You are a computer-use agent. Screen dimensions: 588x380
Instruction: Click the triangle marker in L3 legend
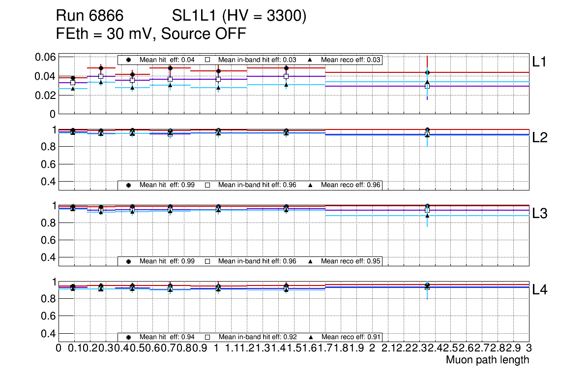coord(311,261)
